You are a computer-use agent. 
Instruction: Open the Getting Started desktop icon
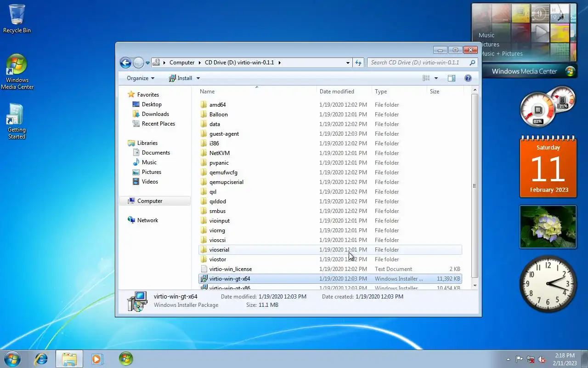17,121
